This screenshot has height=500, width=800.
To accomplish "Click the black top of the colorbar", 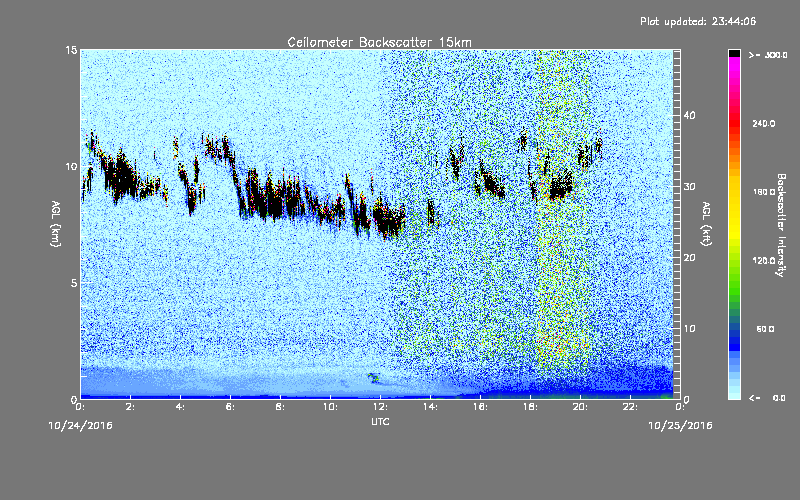I will coord(734,53).
